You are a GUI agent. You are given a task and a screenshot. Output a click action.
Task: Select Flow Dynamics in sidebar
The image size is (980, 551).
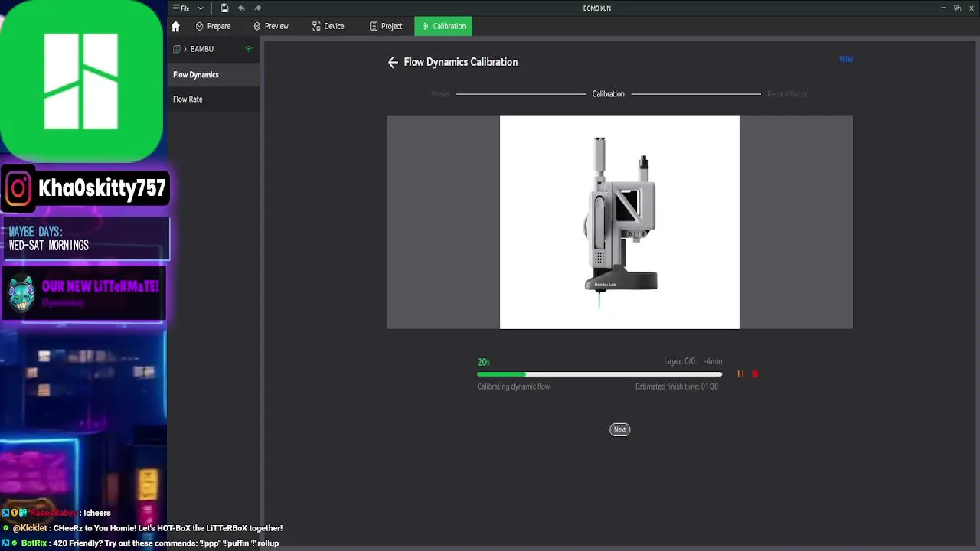tap(214, 75)
